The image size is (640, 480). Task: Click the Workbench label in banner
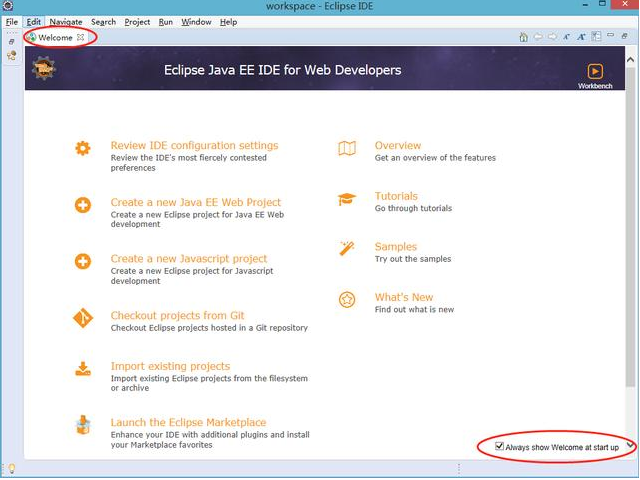point(595,86)
